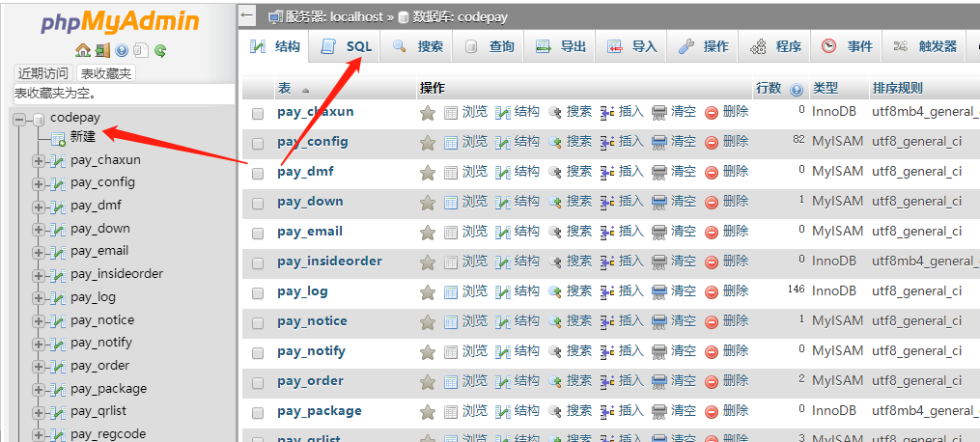Expand the pay_dmf table in sidebar tree

pos(39,206)
